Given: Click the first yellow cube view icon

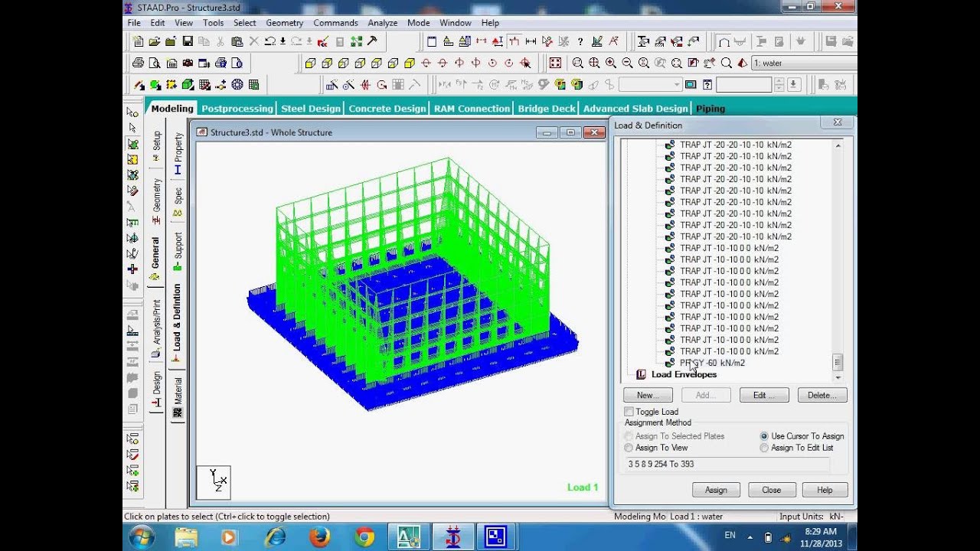Looking at the screenshot, I should 310,63.
